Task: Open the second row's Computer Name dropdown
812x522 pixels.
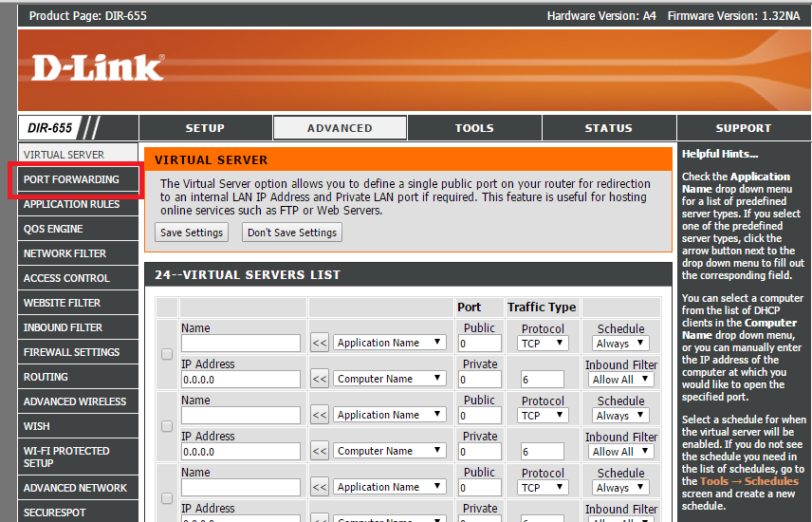Action: tap(390, 451)
